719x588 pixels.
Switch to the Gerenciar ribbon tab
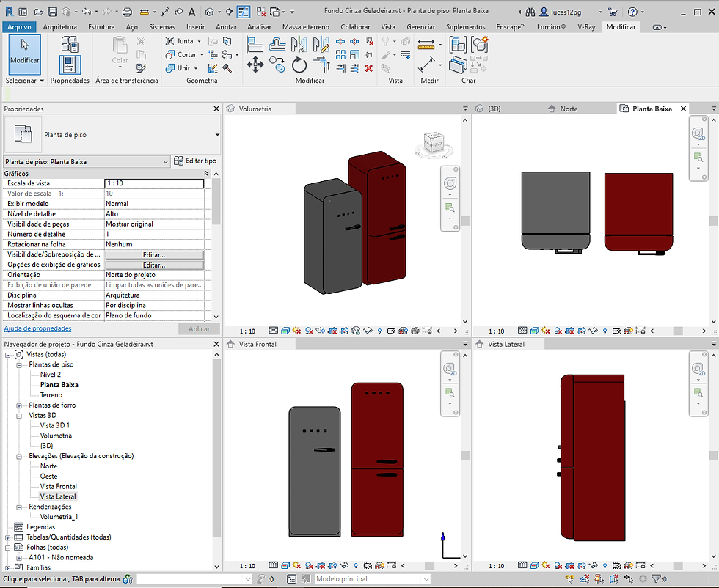pyautogui.click(x=420, y=27)
